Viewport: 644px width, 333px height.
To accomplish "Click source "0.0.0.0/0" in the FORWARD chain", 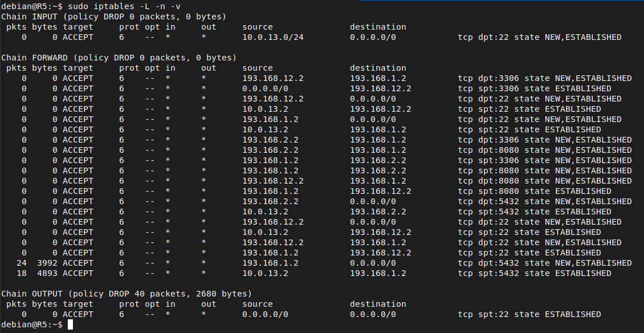I will (266, 88).
